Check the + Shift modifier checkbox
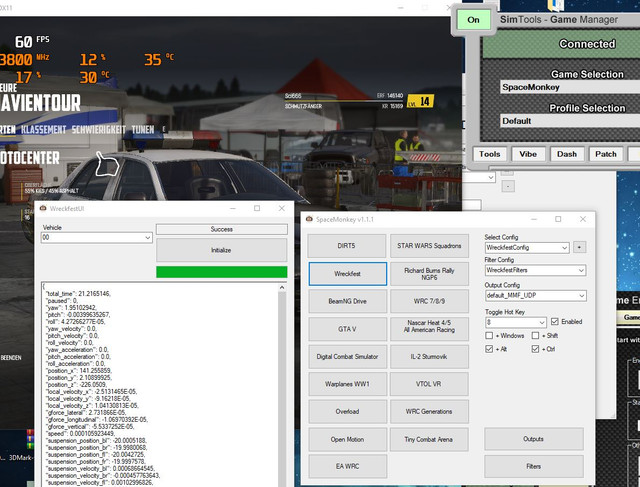Screen dimensions: 640x487 535,336
